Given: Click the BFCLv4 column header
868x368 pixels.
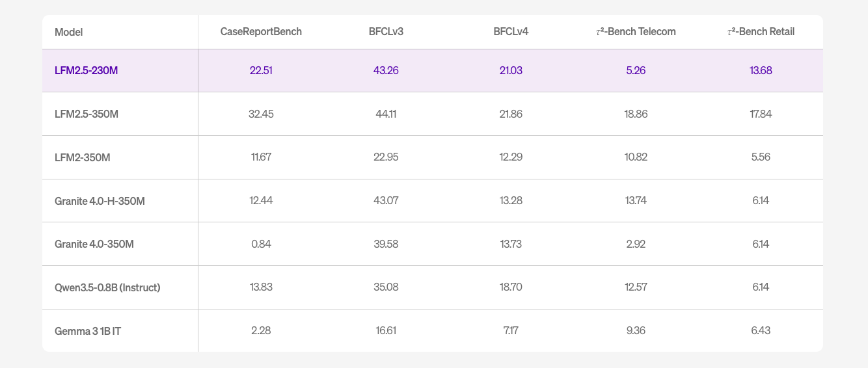Looking at the screenshot, I should (x=511, y=31).
